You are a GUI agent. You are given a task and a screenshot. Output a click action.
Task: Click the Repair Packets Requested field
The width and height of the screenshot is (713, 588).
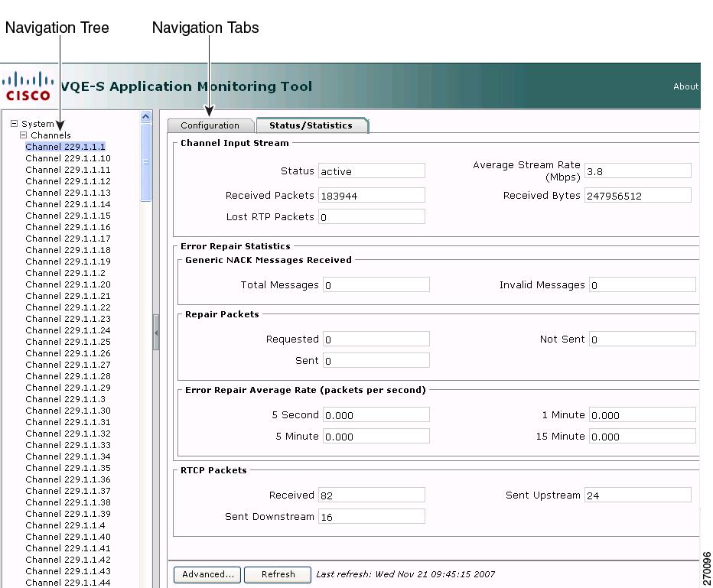pos(376,339)
